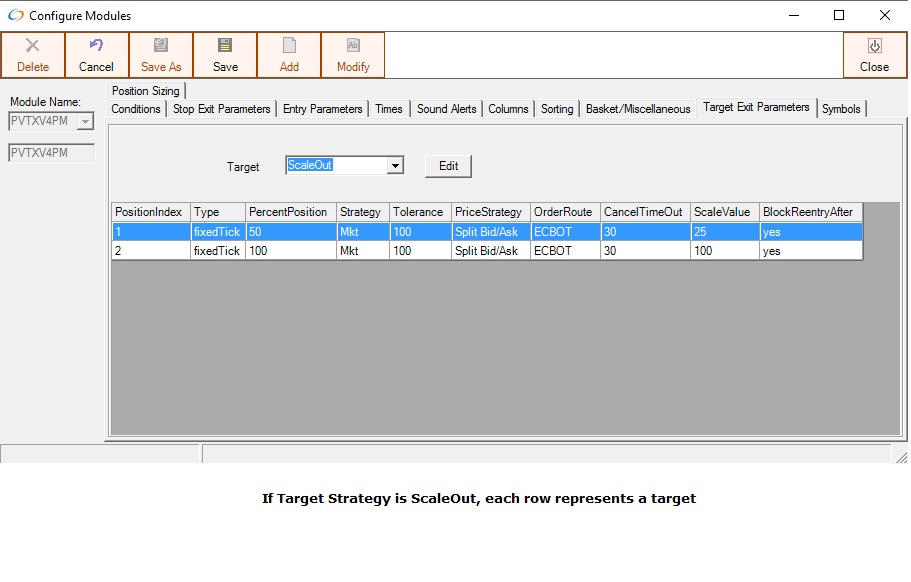Click the Modify toolbar icon
The image size is (911, 582).
353,46
